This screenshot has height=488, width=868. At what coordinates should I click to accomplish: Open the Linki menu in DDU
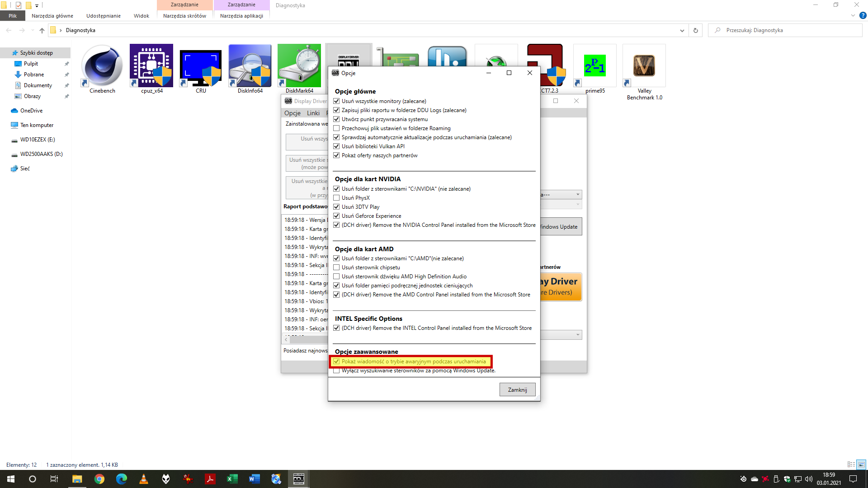[x=313, y=113]
